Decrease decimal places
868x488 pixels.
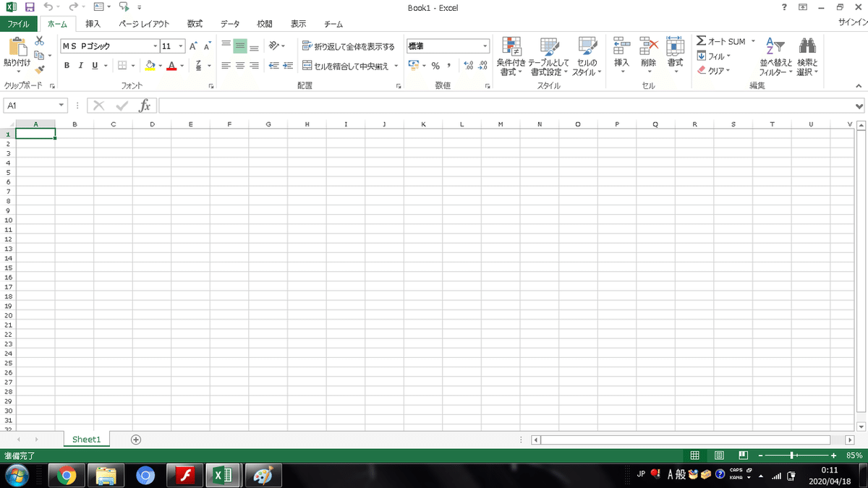point(482,66)
